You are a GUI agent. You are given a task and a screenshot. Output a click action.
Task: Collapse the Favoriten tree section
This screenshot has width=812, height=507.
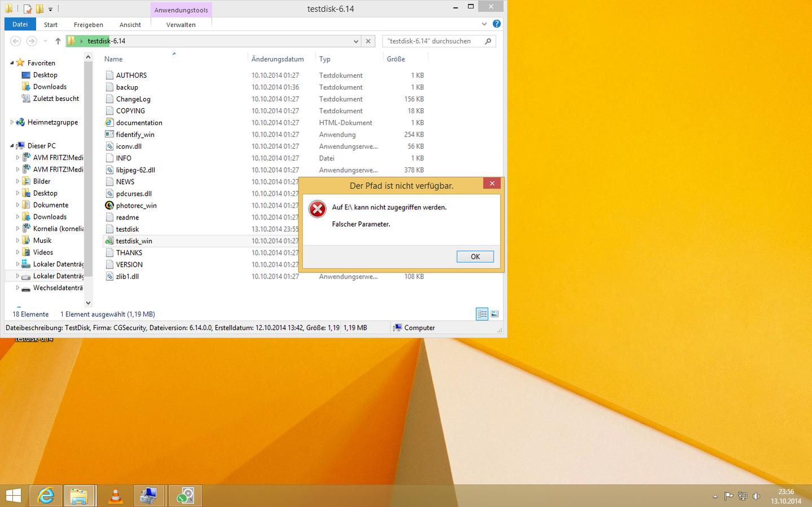pos(12,63)
